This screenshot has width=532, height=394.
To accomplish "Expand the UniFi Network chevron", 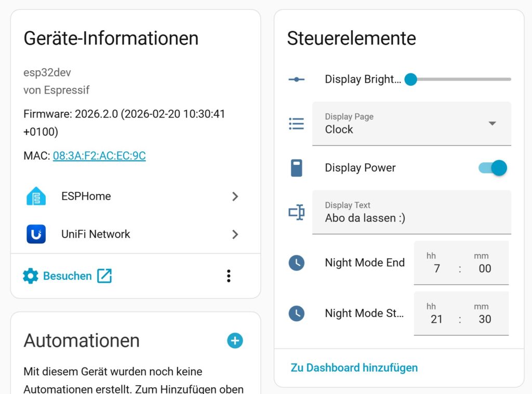I will pos(235,234).
